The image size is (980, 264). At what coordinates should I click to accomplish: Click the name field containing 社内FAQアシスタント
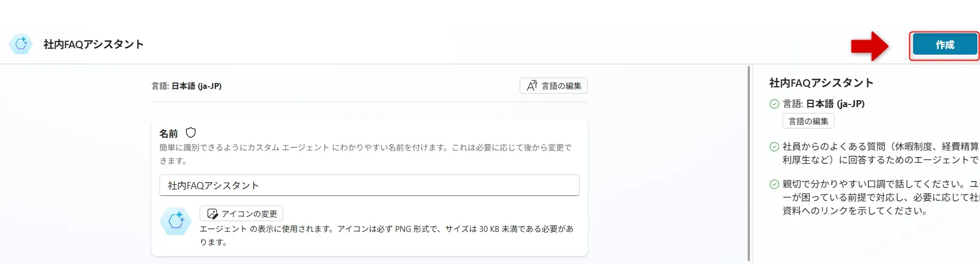tap(369, 185)
